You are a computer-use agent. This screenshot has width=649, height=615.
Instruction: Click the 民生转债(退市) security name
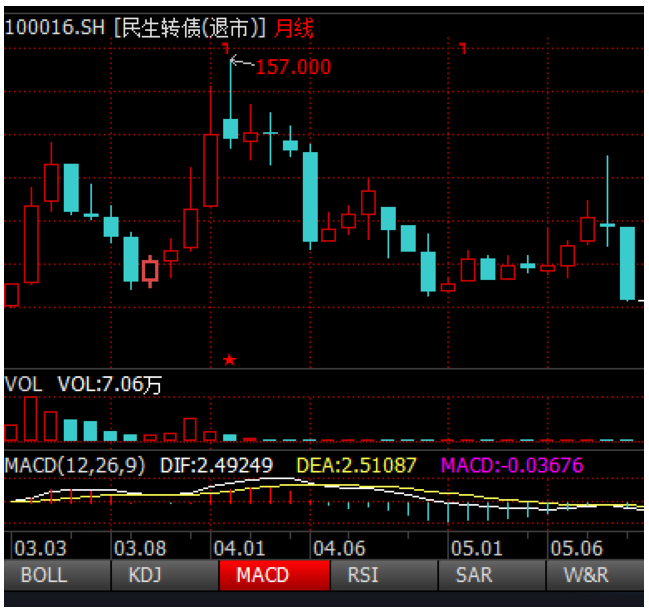click(x=190, y=28)
